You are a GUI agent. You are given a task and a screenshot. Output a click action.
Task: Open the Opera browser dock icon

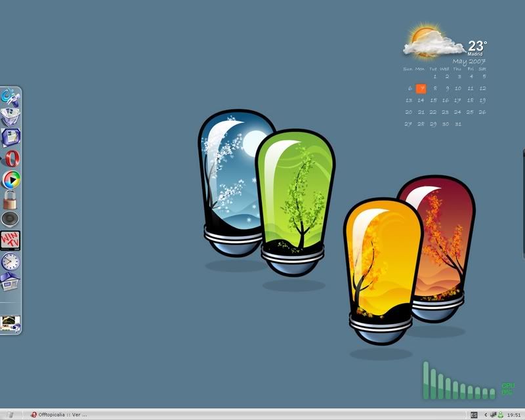tap(10, 158)
